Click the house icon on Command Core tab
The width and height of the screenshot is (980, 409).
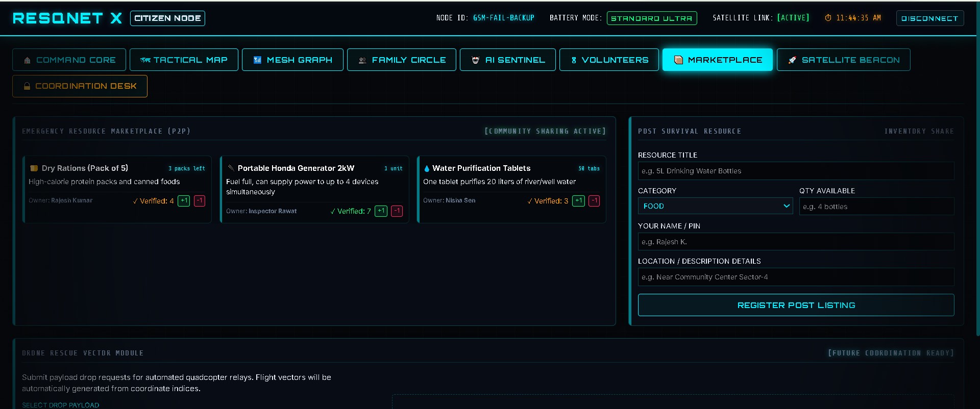27,60
